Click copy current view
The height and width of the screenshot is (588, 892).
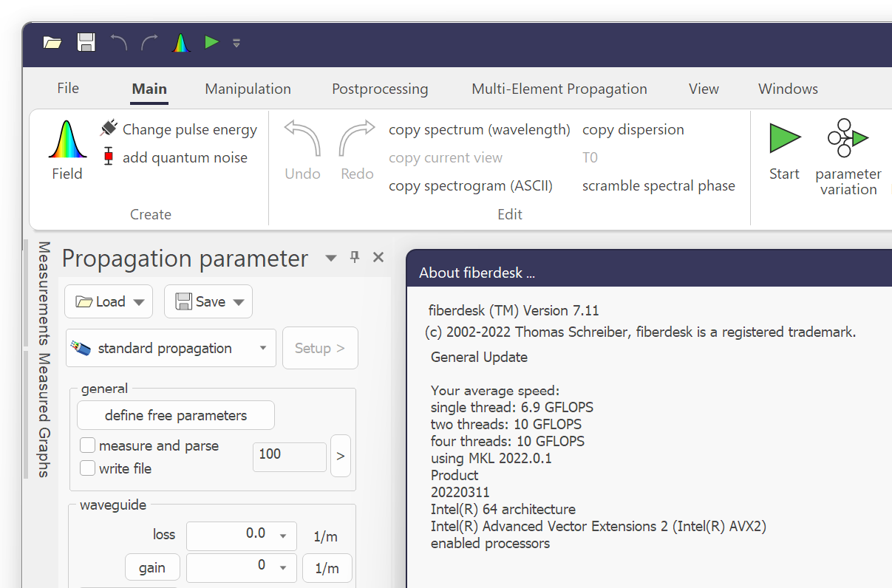coord(446,157)
